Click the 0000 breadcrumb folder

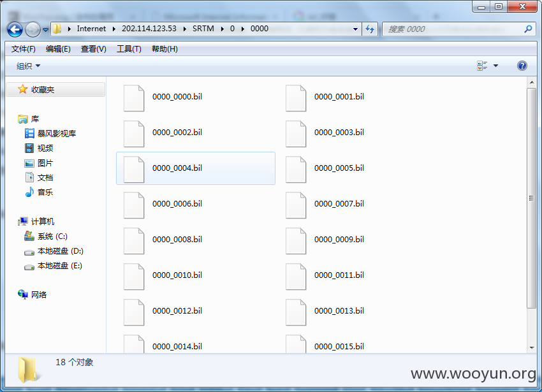[x=260, y=29]
